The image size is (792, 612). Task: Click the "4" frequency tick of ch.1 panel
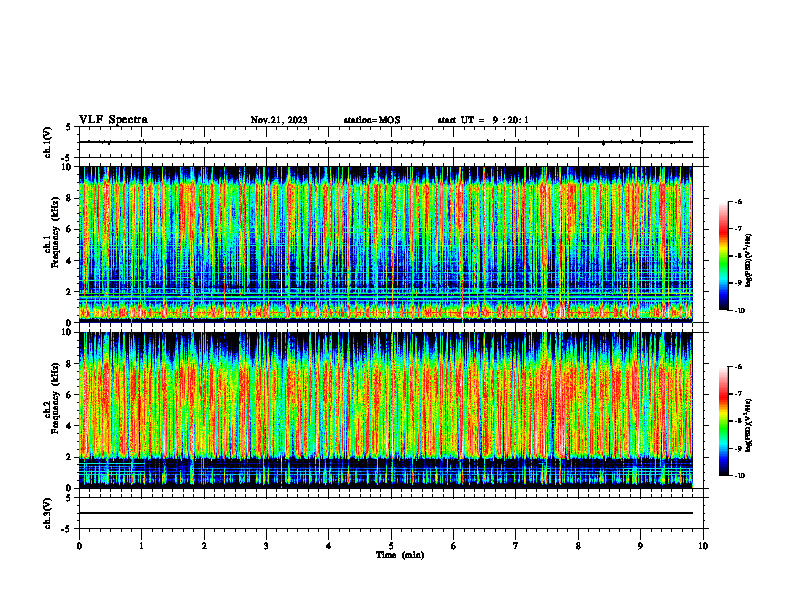(70, 261)
